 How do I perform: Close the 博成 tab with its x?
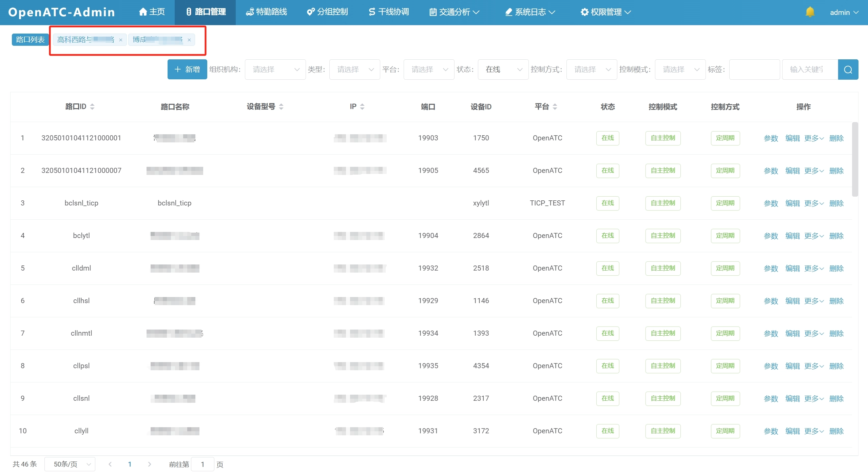pyautogui.click(x=189, y=40)
